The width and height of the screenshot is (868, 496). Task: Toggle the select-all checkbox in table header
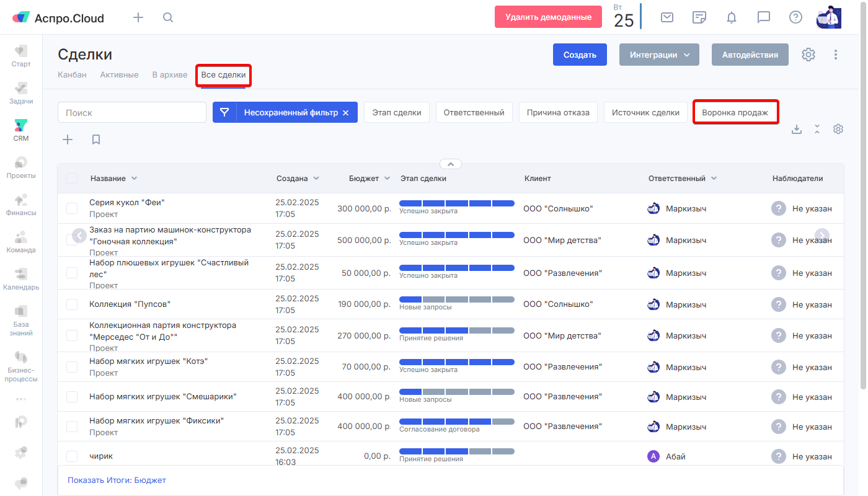tap(72, 179)
